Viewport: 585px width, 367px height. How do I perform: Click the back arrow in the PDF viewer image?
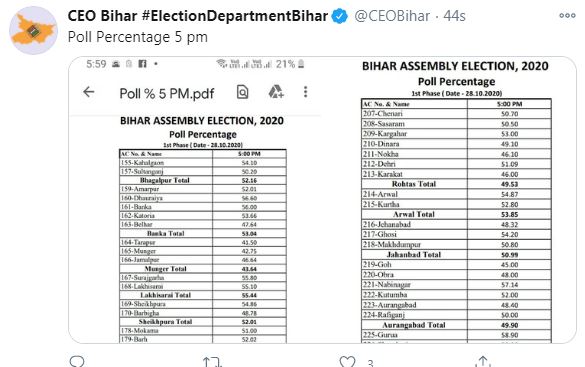(89, 92)
